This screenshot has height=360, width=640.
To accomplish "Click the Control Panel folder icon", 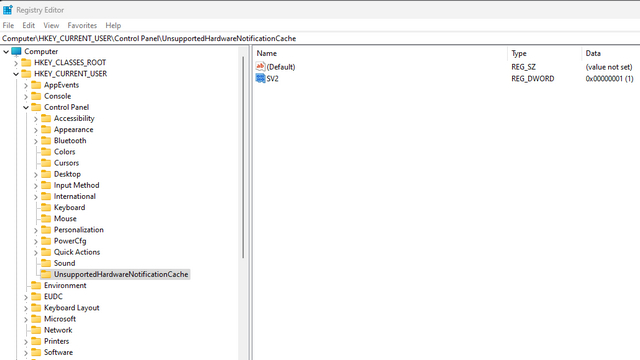I will click(36, 107).
